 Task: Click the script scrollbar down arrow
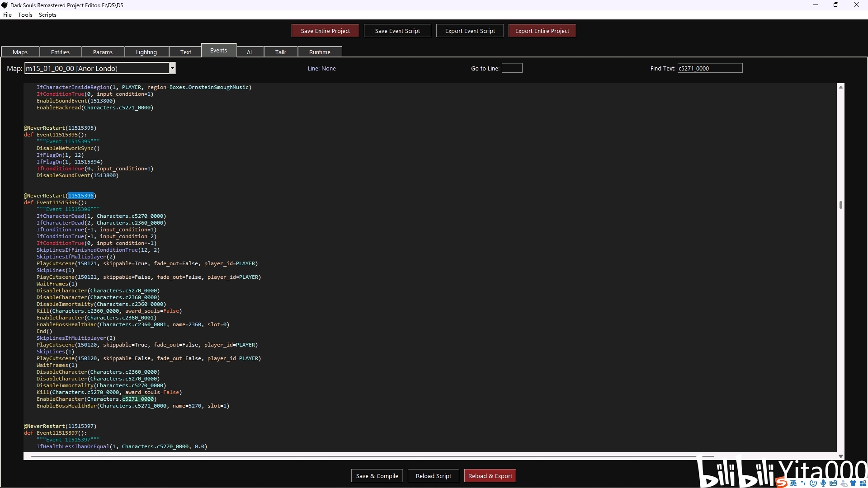(x=841, y=456)
